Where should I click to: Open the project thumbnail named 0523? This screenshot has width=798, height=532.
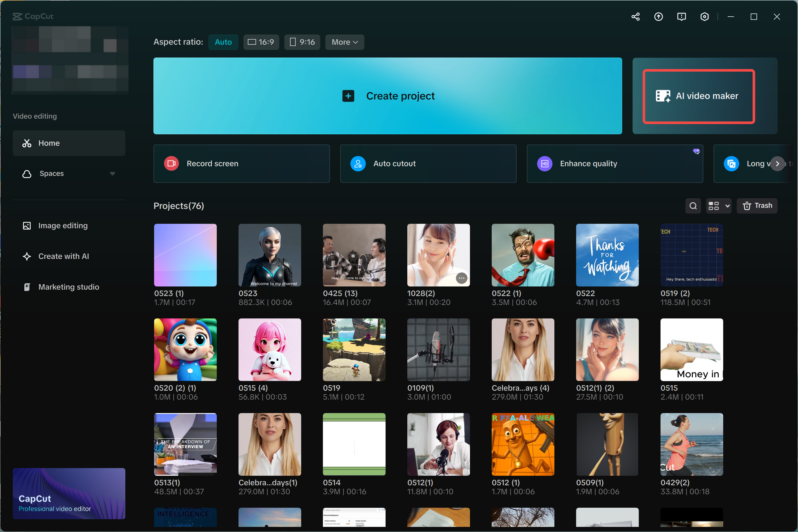pyautogui.click(x=270, y=255)
